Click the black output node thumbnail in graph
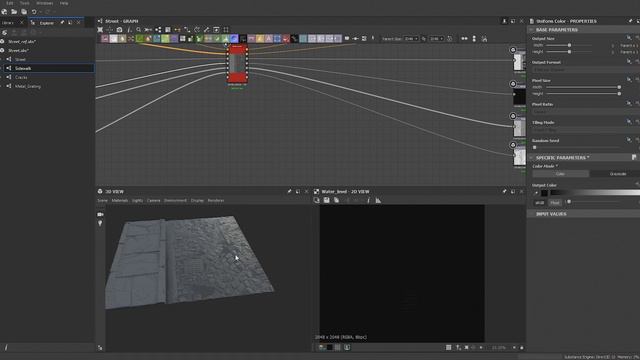This screenshot has height=360, width=640. [x=520, y=97]
